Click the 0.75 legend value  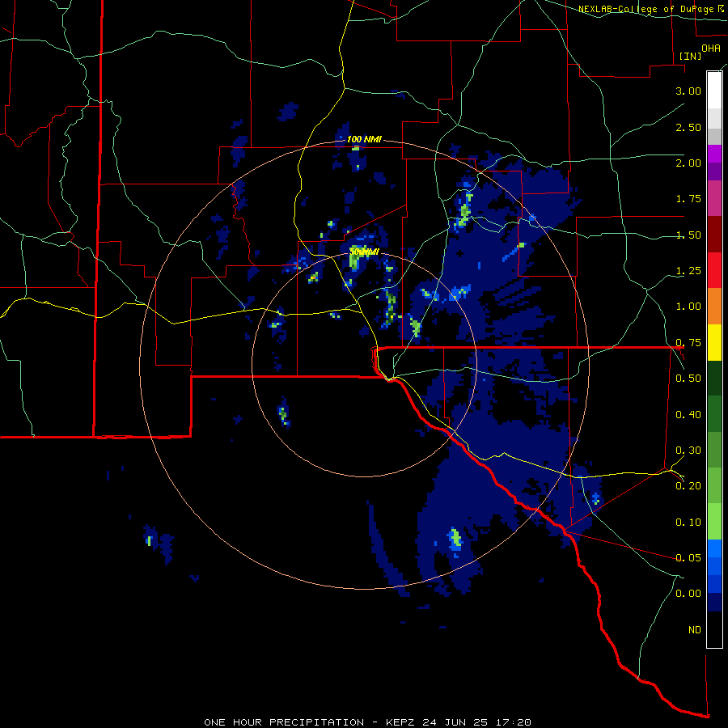[x=688, y=343]
